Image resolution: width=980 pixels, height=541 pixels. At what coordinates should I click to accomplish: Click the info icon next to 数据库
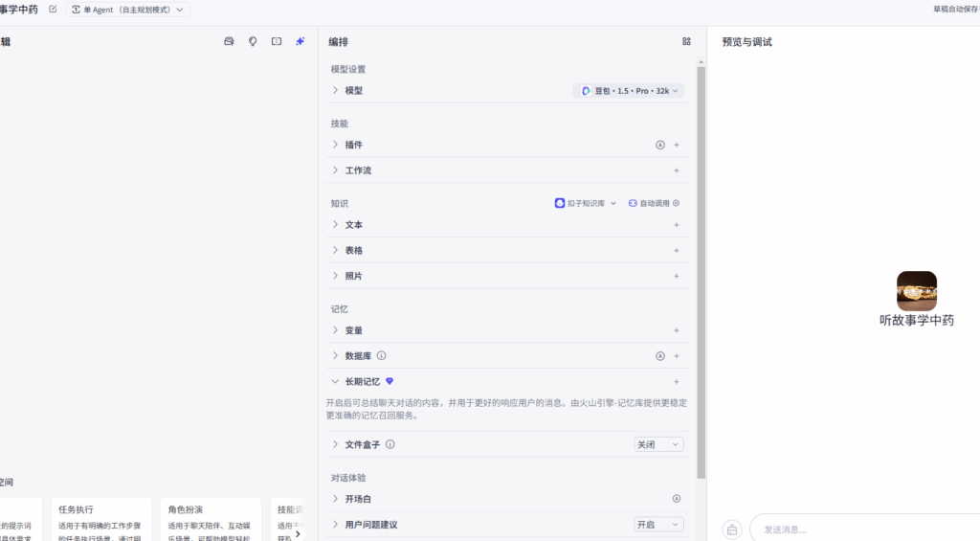tap(381, 356)
